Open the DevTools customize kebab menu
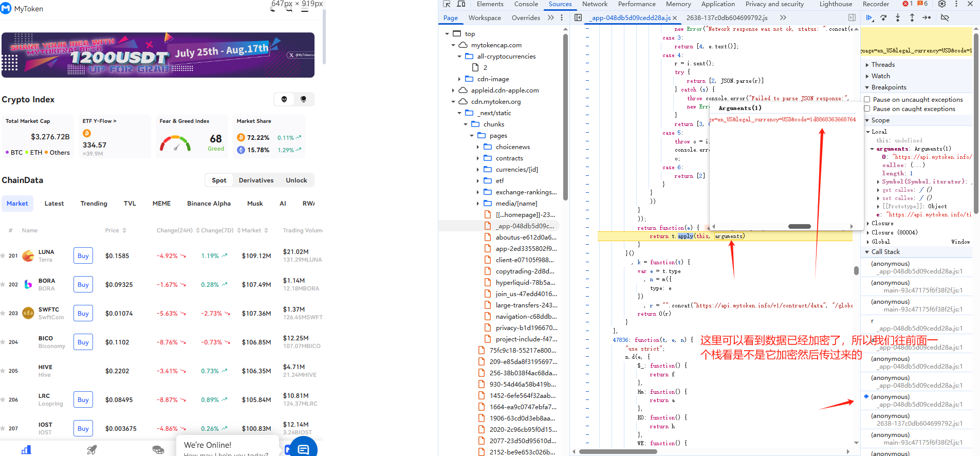Screen dimensions: 980x456 (x=956, y=4)
